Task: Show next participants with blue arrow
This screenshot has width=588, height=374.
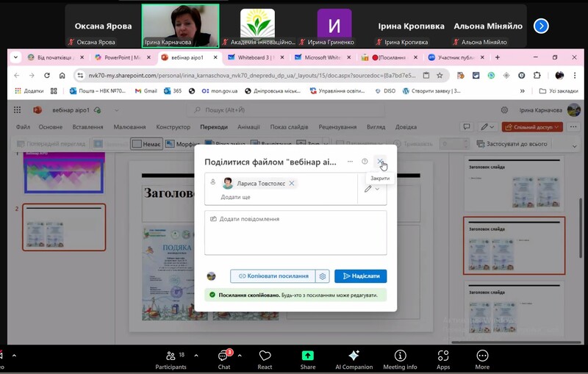Action: [541, 26]
